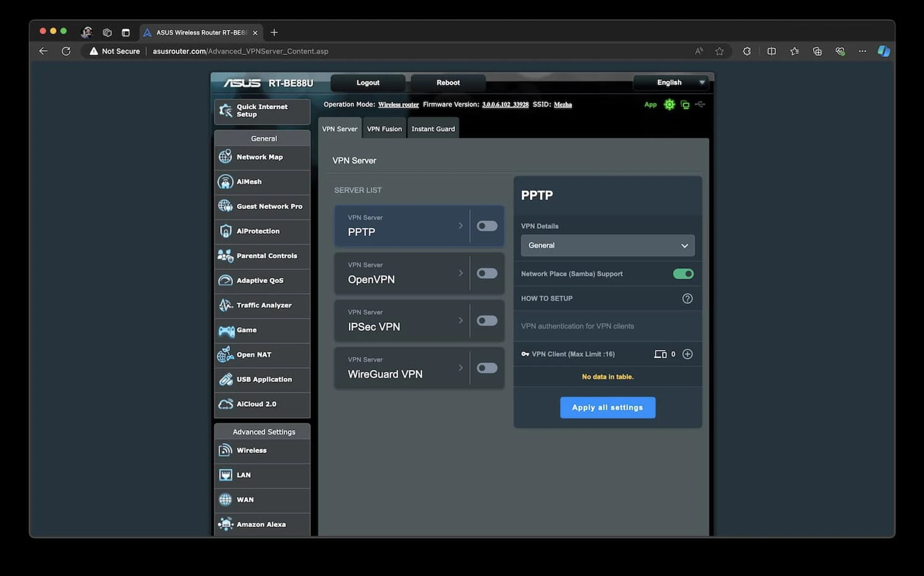Click the App link in header
This screenshot has height=576, width=924.
point(650,104)
